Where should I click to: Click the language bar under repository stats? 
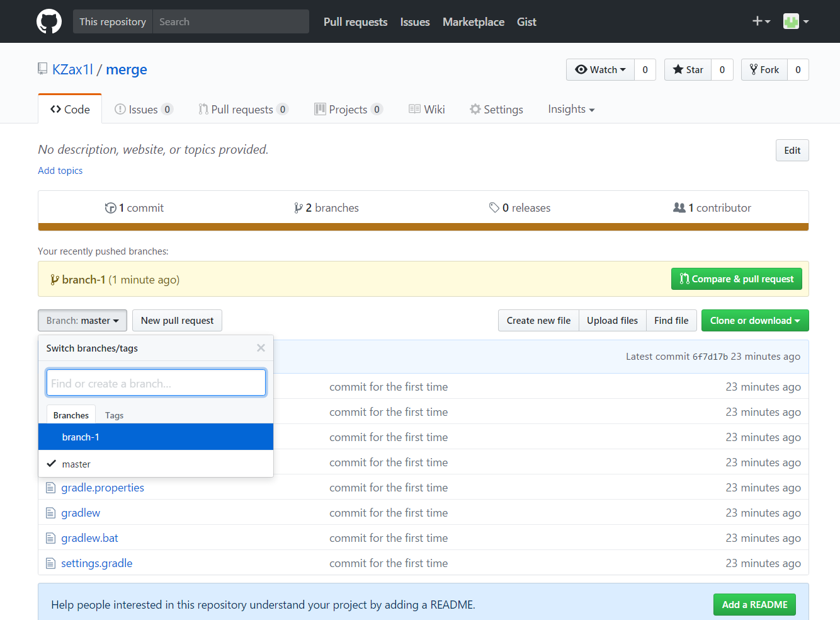pos(423,227)
